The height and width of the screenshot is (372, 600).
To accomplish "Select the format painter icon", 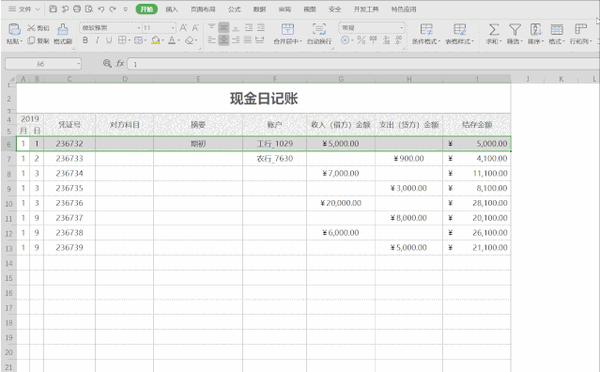I will 63,29.
